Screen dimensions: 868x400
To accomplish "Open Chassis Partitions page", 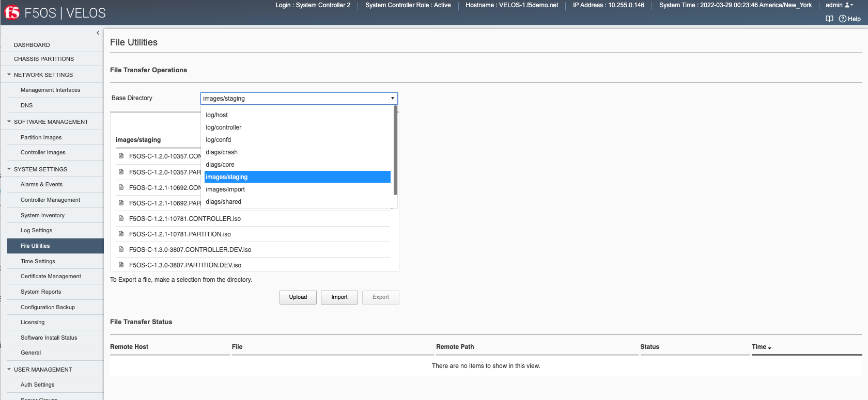I will pyautogui.click(x=44, y=59).
